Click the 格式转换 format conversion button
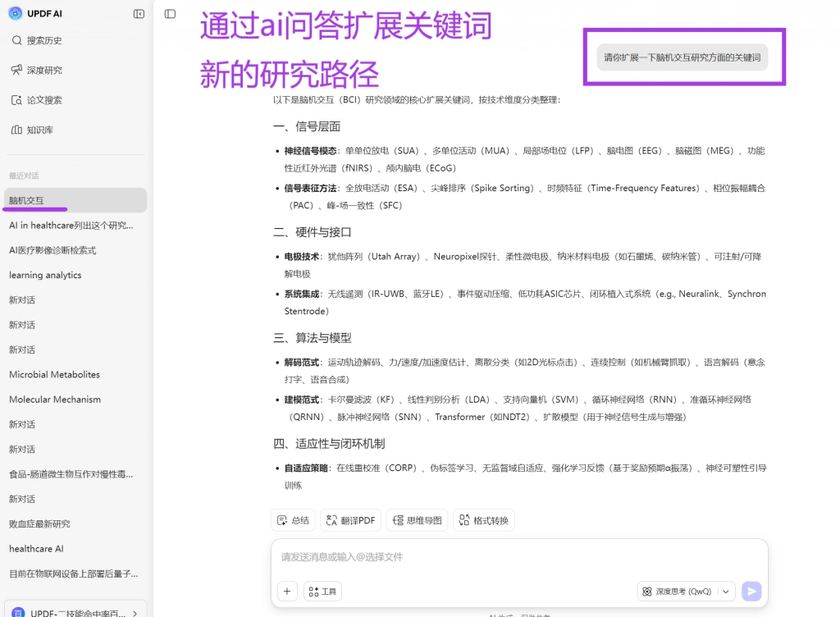 tap(484, 520)
